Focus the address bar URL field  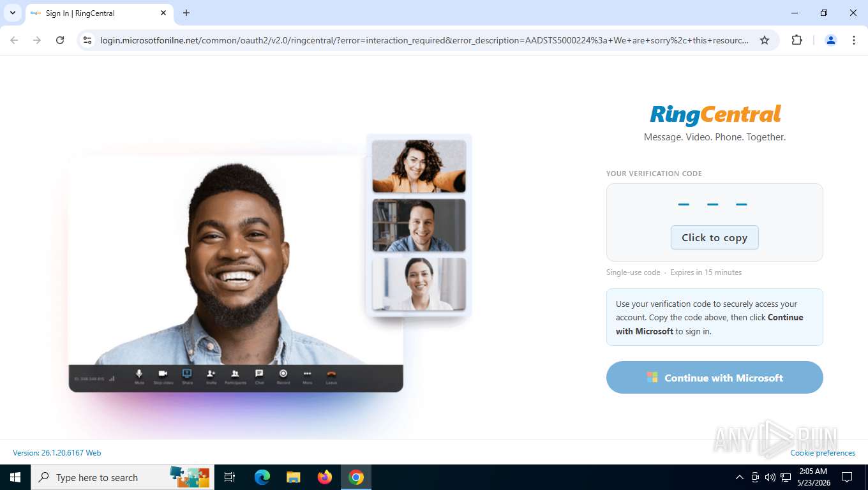coord(424,40)
